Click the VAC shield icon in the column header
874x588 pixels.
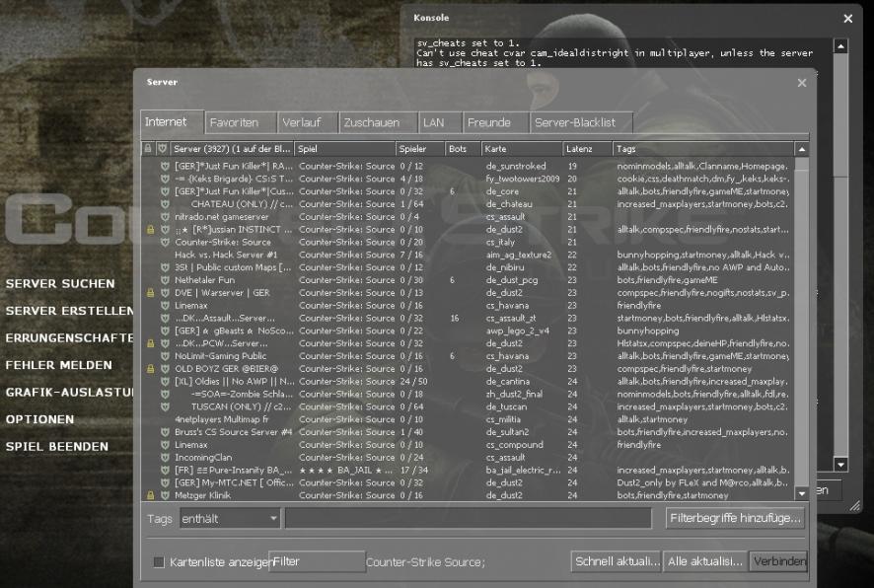pos(162,149)
